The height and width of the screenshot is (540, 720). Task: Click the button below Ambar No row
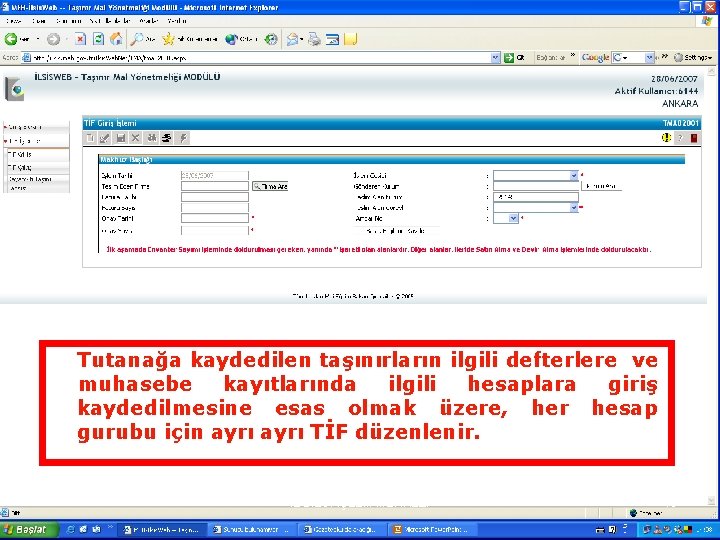[396, 231]
